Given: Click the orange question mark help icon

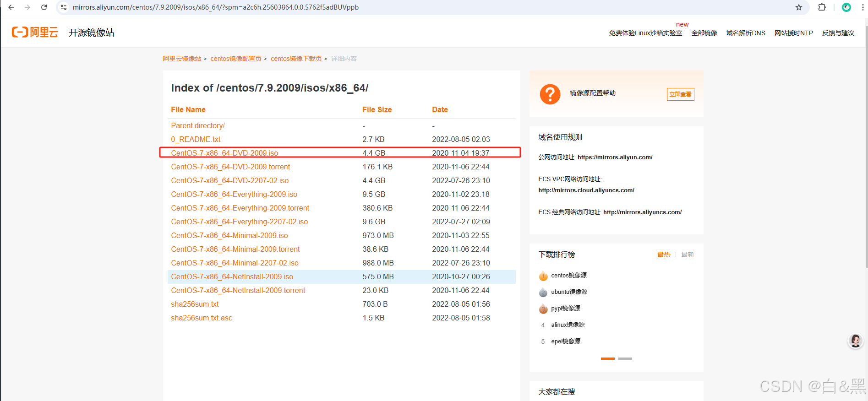Looking at the screenshot, I should point(550,94).
